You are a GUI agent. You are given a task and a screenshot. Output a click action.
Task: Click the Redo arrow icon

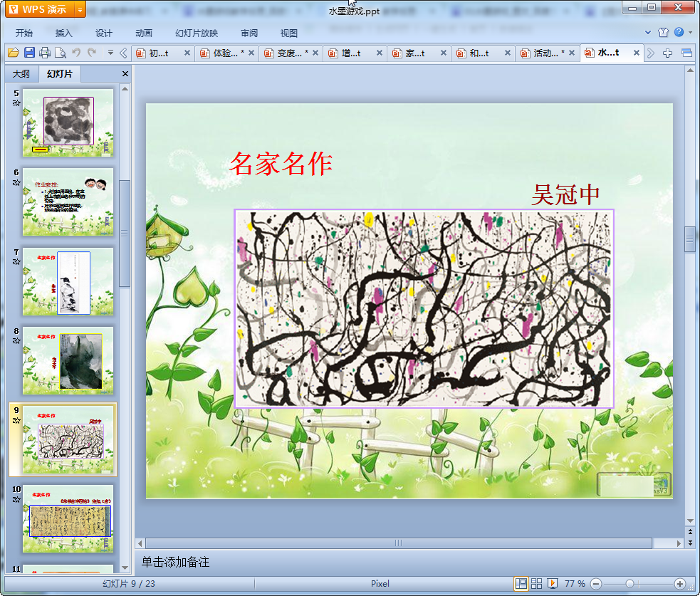click(x=92, y=53)
